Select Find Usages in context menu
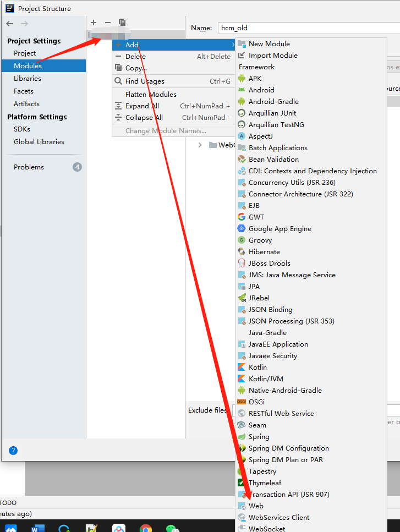Image resolution: width=400 pixels, height=532 pixels. (173, 81)
